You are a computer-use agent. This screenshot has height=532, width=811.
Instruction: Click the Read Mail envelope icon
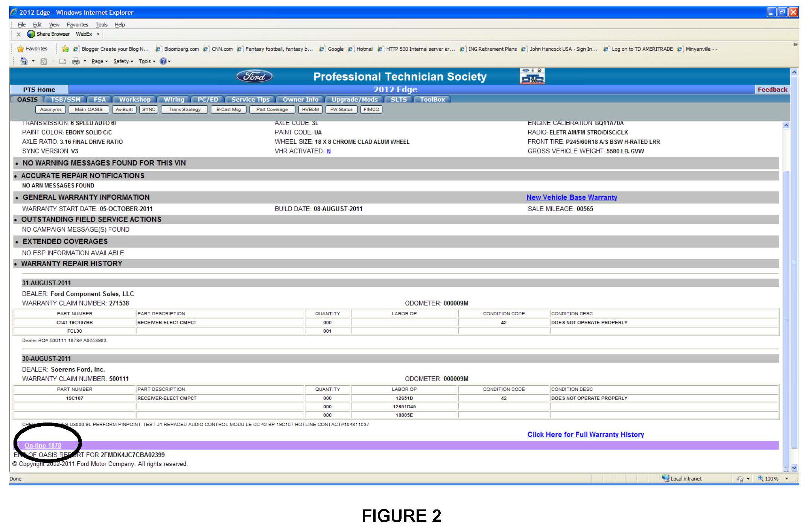coord(62,61)
